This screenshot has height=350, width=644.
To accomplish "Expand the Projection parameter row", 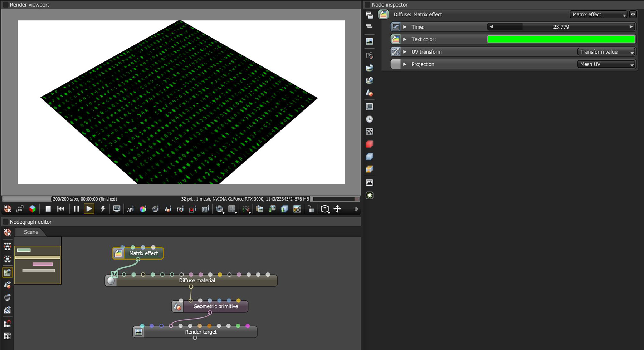I will [405, 64].
